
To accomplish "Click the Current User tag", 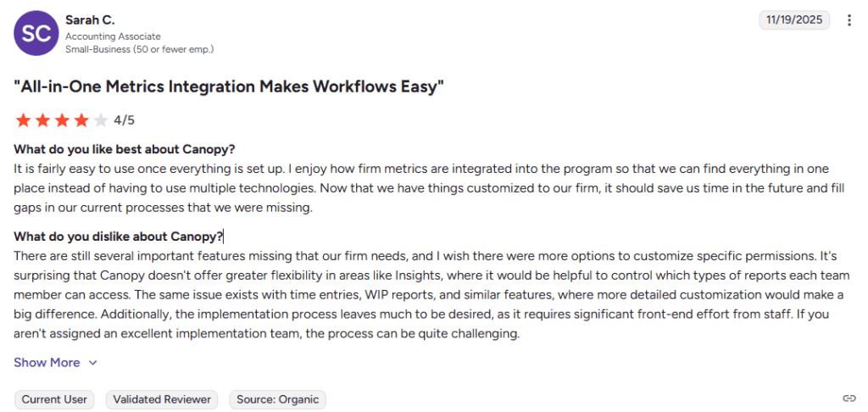I will point(54,399).
